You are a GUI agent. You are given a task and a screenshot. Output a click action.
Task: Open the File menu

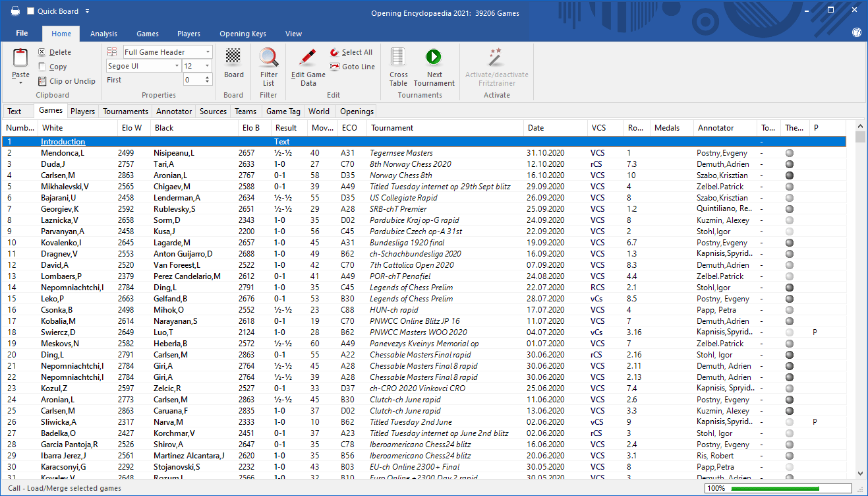(22, 34)
